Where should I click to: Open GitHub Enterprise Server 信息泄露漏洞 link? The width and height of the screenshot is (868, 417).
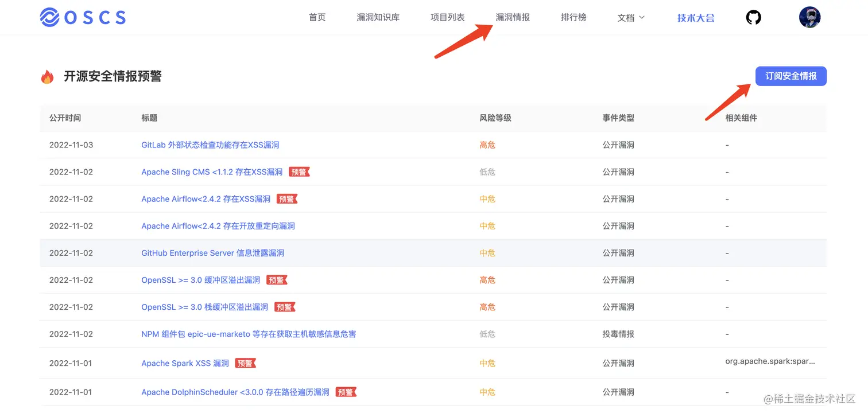[212, 253]
